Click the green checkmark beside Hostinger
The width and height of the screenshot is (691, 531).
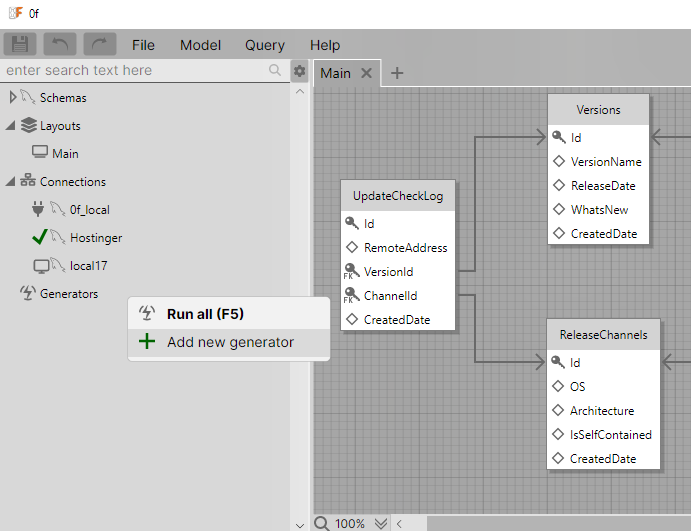40,237
